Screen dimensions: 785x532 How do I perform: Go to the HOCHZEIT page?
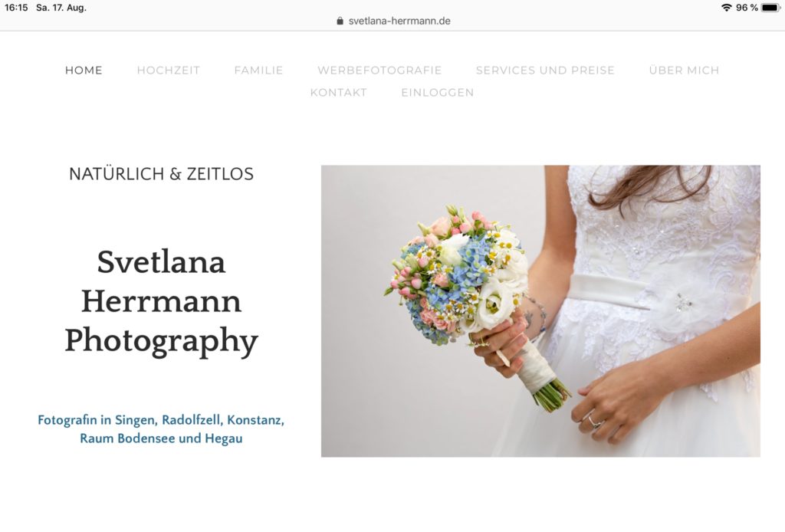(168, 70)
